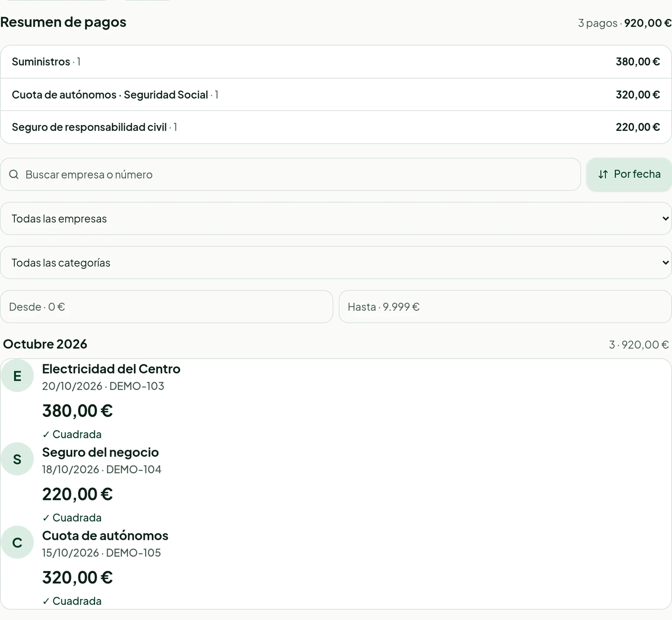This screenshot has height=620, width=672.
Task: Select the Suministros summary row
Action: coord(336,62)
